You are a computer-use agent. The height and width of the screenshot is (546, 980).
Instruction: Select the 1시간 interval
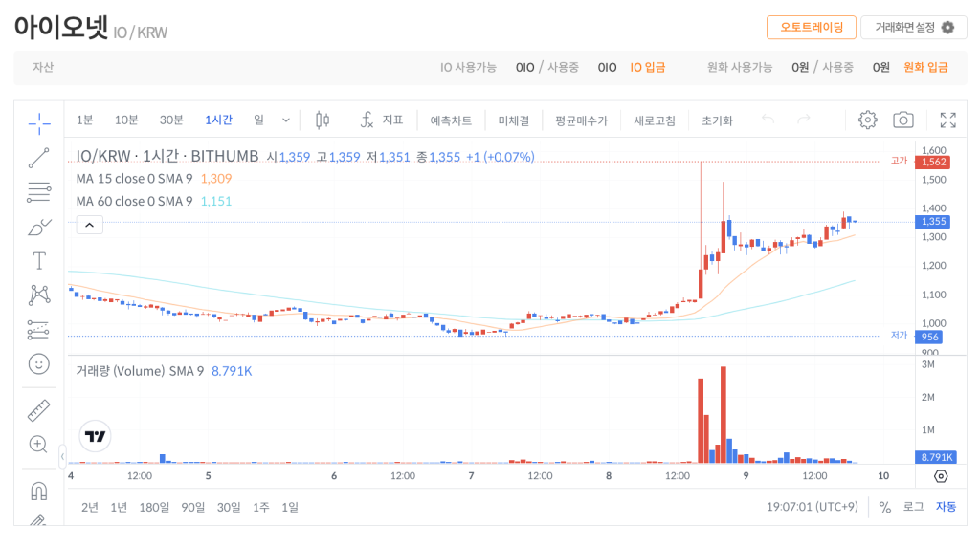tap(219, 120)
